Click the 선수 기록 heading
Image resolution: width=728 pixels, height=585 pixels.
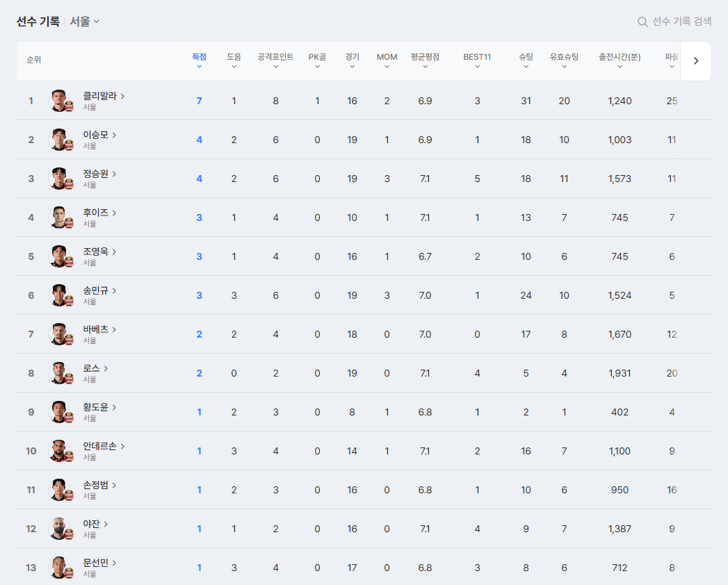[x=38, y=22]
